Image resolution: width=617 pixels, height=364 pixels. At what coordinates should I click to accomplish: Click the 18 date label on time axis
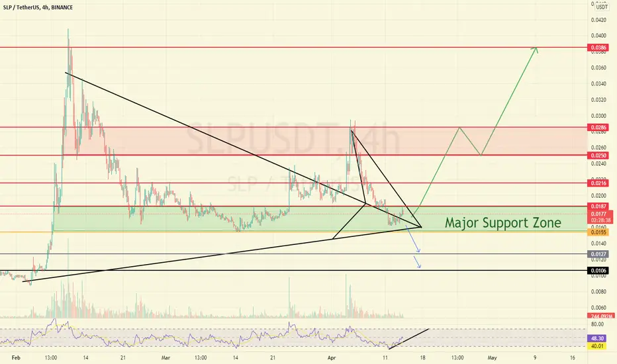(422, 357)
